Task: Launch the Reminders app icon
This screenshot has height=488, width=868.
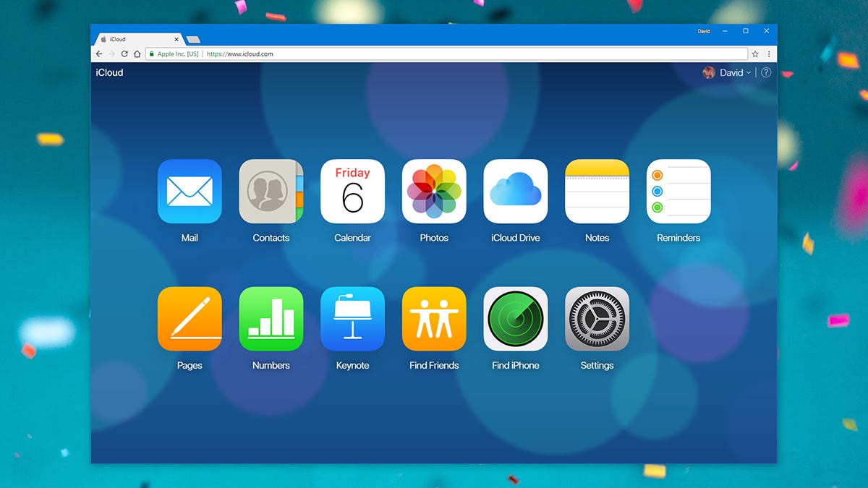Action: (x=678, y=192)
